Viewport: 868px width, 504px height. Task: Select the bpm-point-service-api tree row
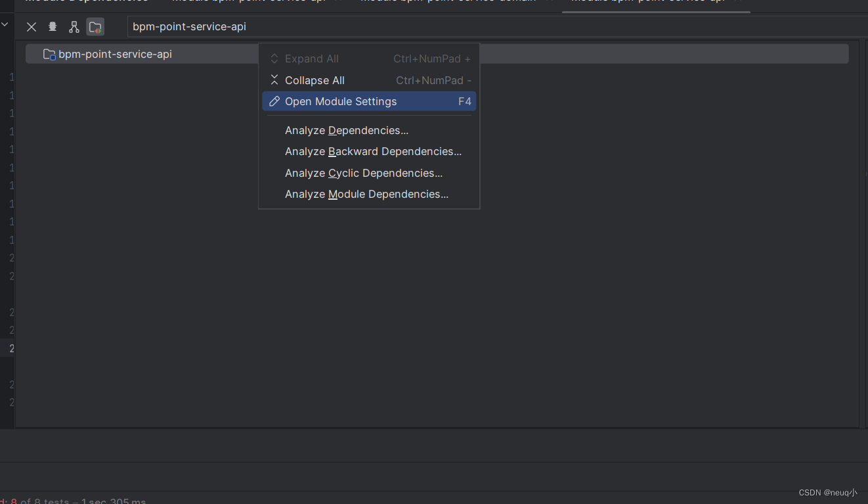pos(437,54)
